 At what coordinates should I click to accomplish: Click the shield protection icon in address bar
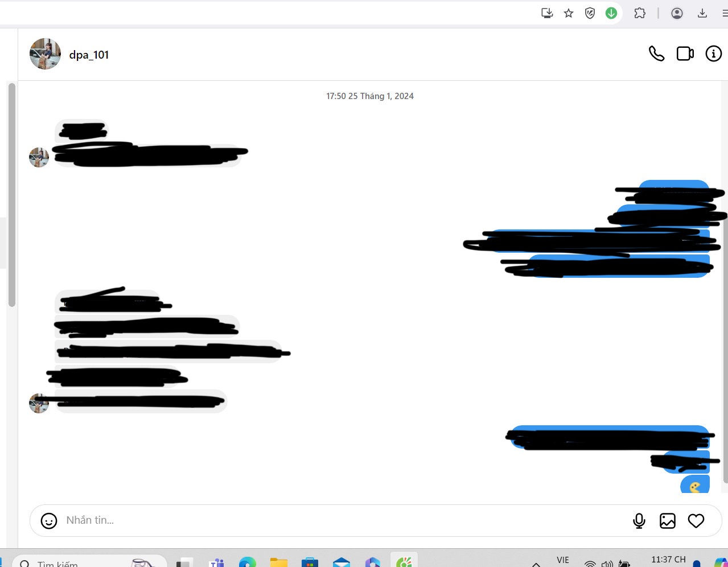[590, 13]
